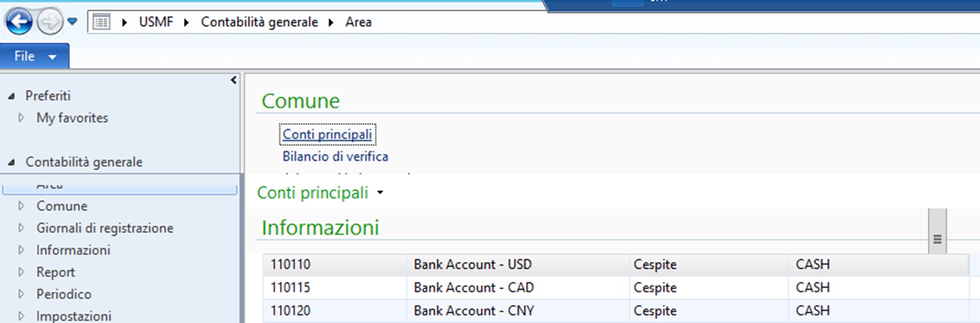The image size is (980, 323).
Task: Select USMF in the breadcrumb path
Action: coord(156,22)
